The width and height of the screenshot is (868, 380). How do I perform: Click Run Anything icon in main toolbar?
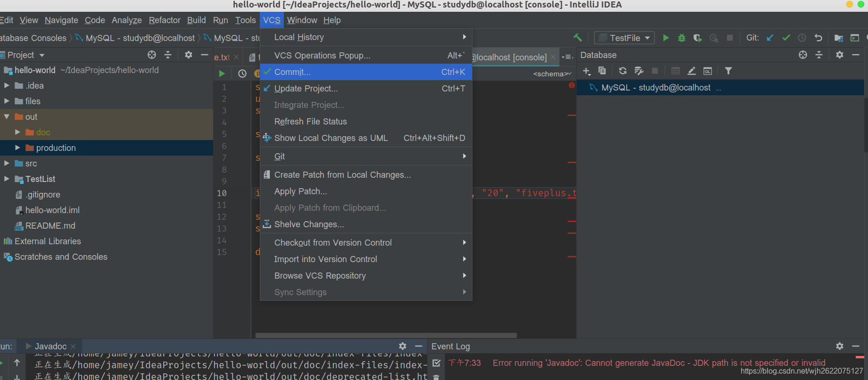pos(855,38)
